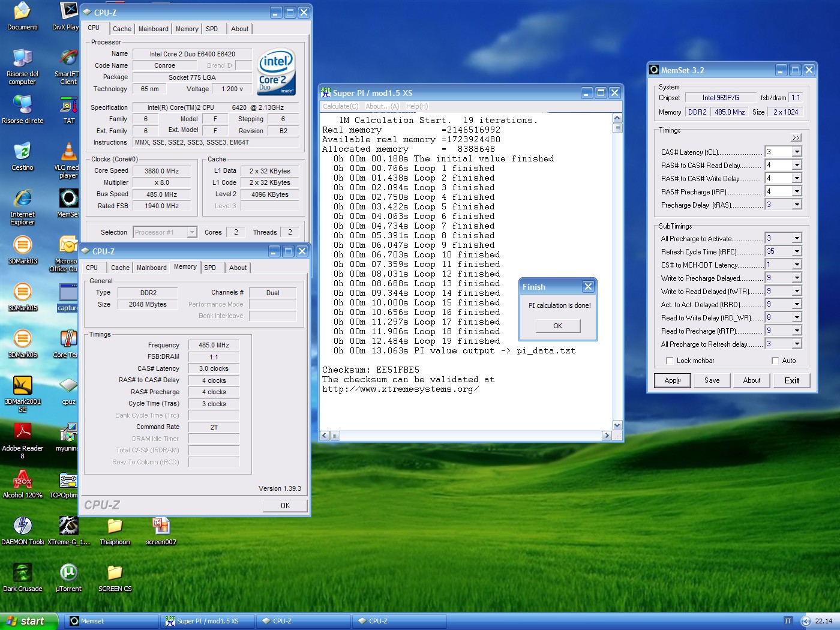
Task: Click the IT language bar indicator
Action: tap(788, 621)
